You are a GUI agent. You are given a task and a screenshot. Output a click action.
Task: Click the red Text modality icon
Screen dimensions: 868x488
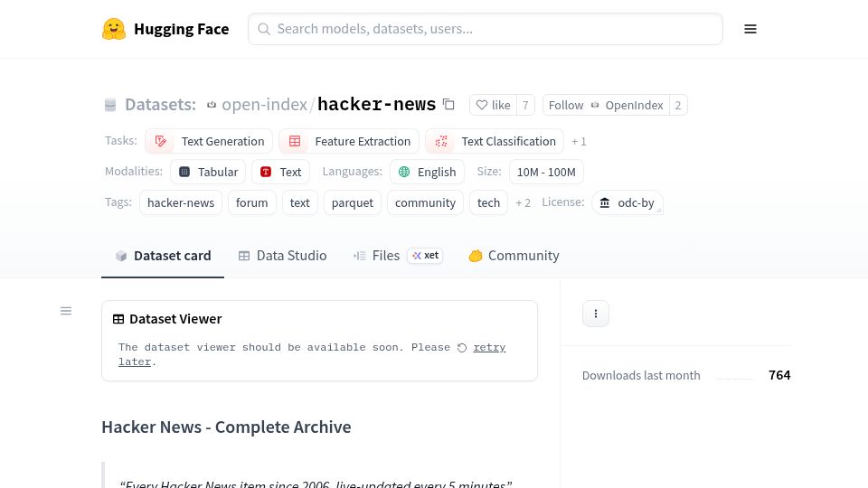tap(266, 172)
